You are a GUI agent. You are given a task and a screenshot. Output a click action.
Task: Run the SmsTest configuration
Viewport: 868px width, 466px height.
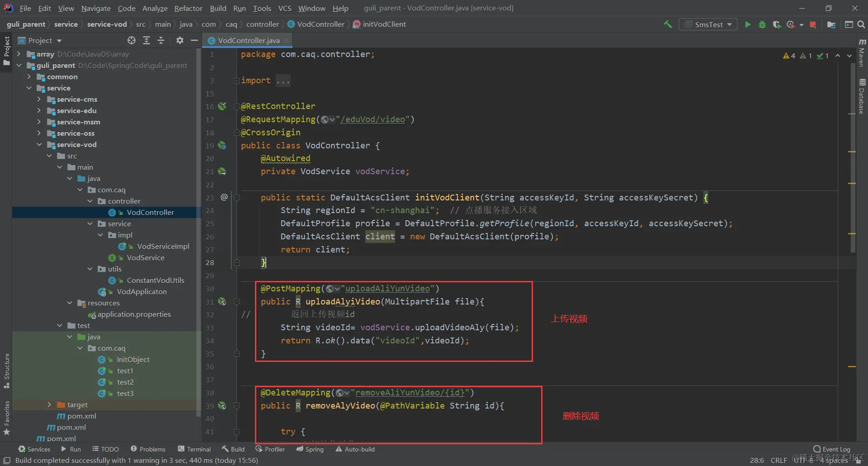pyautogui.click(x=748, y=24)
